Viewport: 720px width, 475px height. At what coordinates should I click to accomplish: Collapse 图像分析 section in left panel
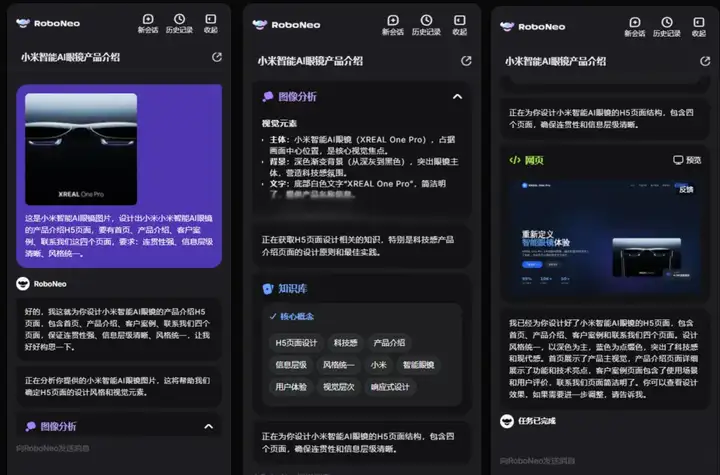point(208,426)
